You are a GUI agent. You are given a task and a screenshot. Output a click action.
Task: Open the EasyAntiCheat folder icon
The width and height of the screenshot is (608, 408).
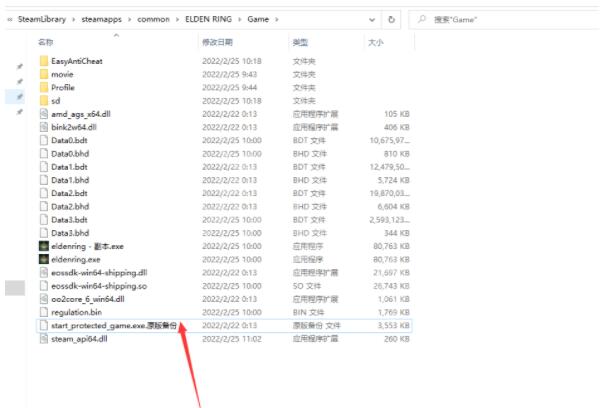coord(44,61)
